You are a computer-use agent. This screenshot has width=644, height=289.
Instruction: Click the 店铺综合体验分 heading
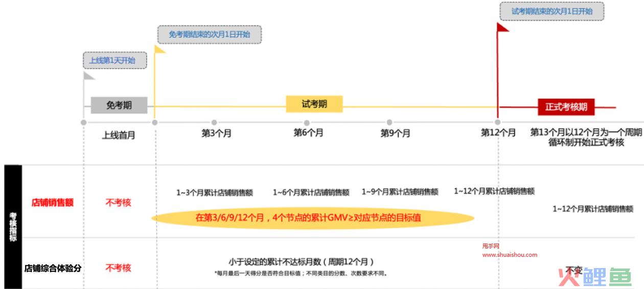click(x=53, y=268)
